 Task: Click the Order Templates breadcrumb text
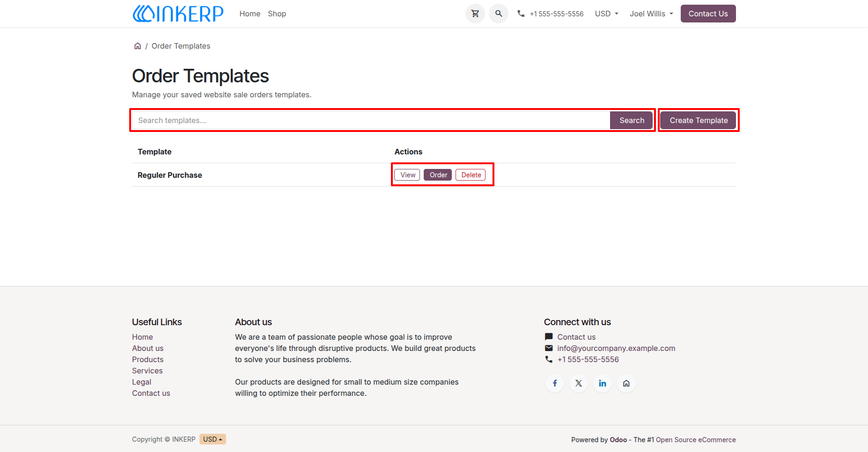(x=181, y=46)
